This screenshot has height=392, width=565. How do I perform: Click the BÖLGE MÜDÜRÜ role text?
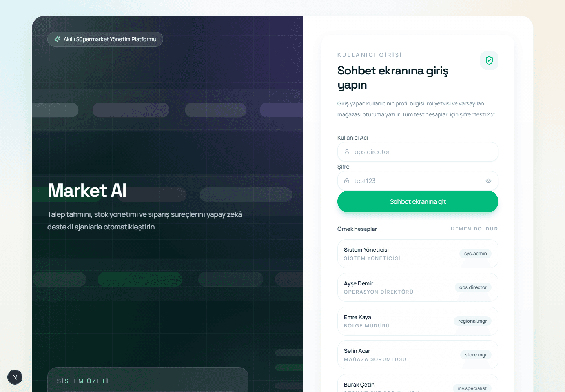[367, 326]
